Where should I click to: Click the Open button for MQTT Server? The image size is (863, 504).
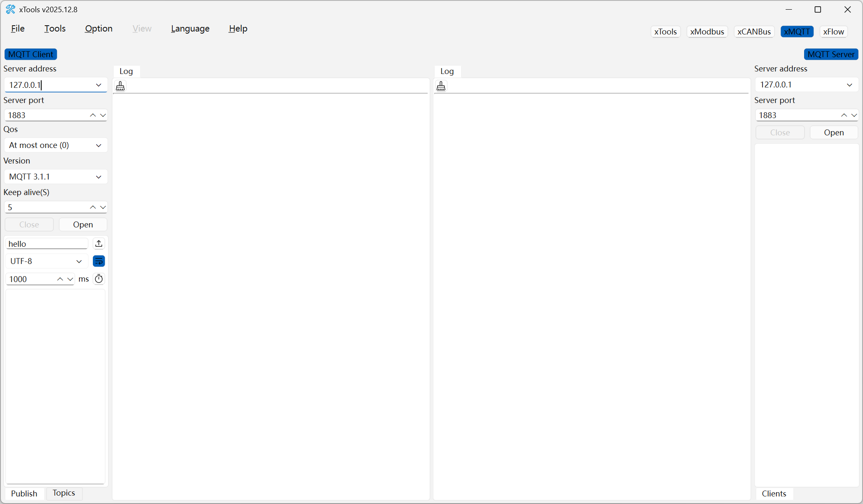[x=834, y=132]
